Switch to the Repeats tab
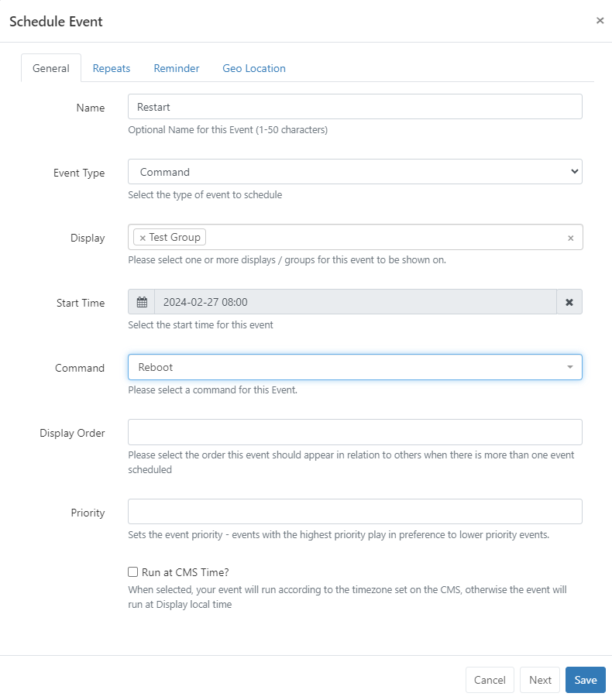The image size is (612, 700). pyautogui.click(x=112, y=68)
